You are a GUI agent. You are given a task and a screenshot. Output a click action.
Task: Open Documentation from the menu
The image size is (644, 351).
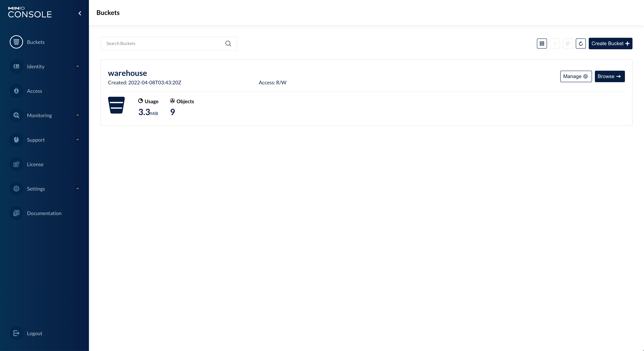point(44,213)
